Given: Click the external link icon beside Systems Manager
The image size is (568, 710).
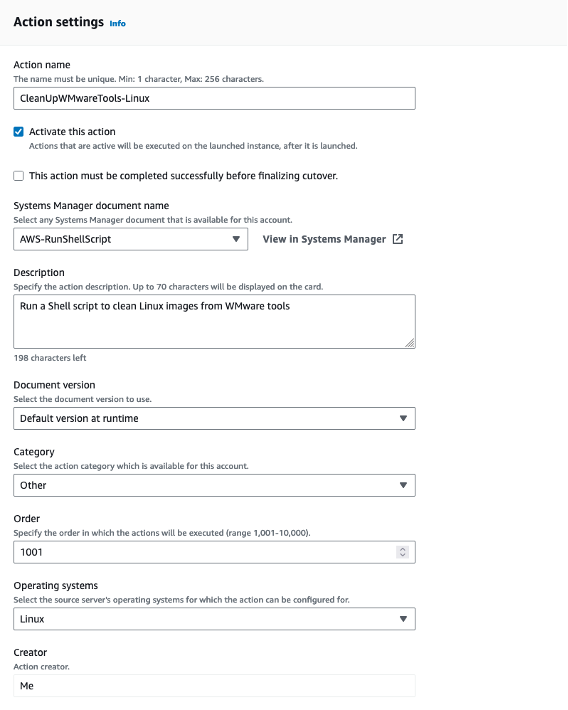Looking at the screenshot, I should pos(398,239).
